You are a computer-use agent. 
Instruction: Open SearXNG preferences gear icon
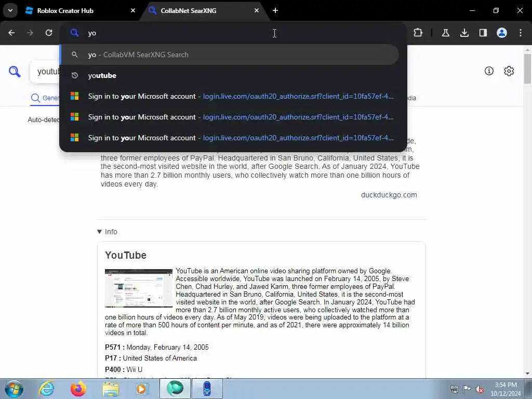[509, 71]
